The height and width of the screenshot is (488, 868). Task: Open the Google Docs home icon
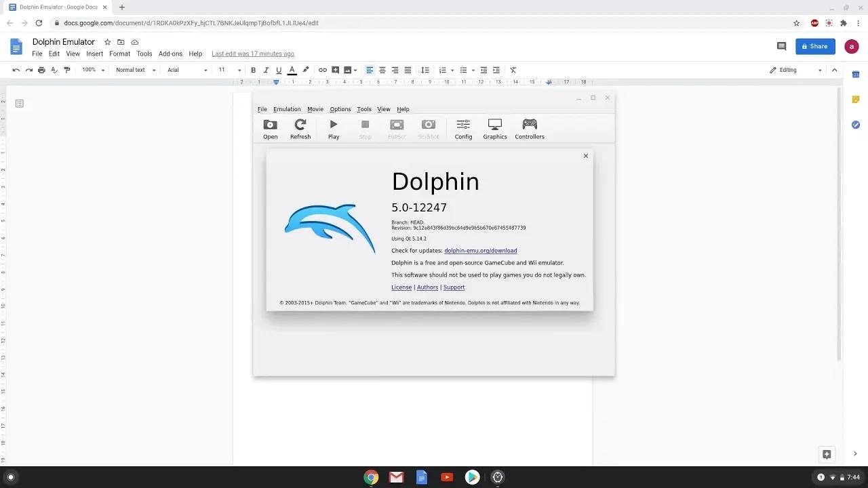coord(16,46)
